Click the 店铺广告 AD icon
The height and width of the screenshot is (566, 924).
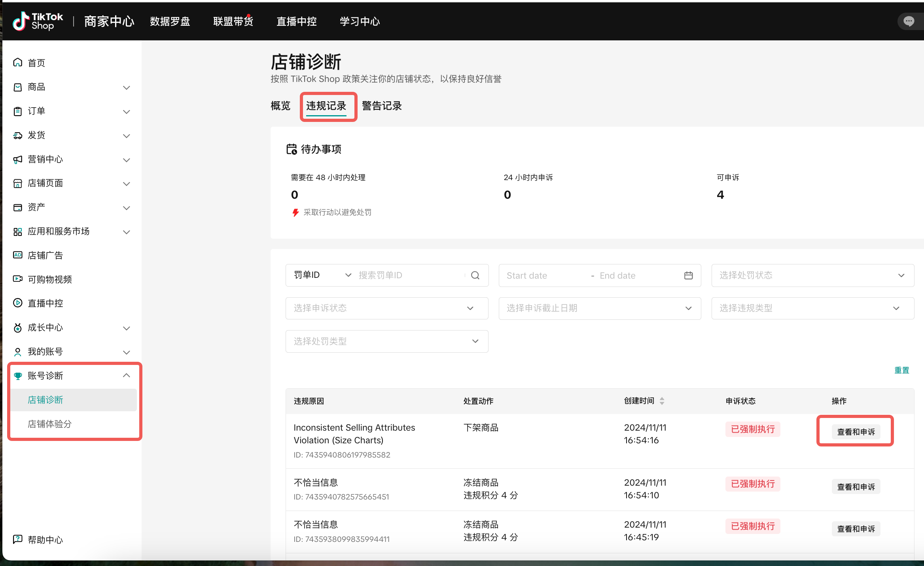pos(18,255)
